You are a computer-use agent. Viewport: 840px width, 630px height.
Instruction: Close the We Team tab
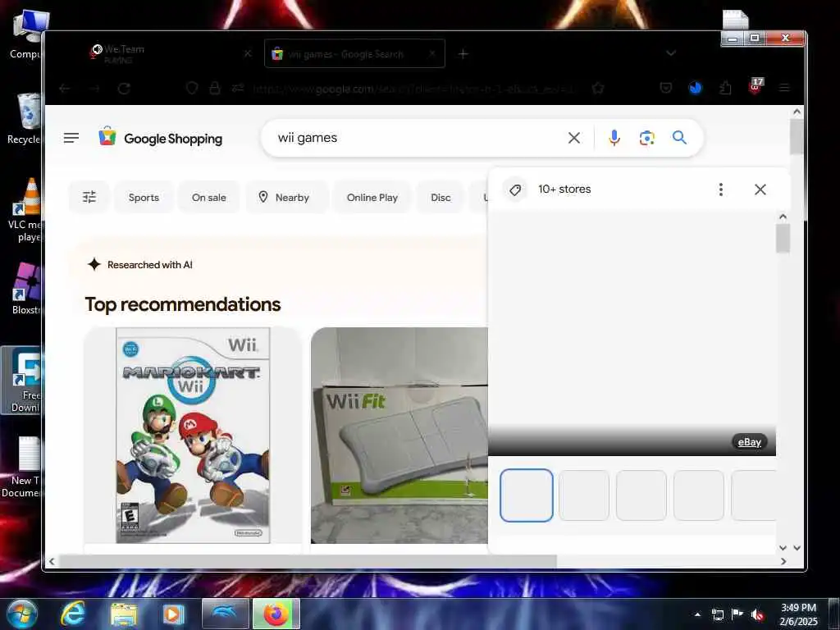[x=248, y=53]
